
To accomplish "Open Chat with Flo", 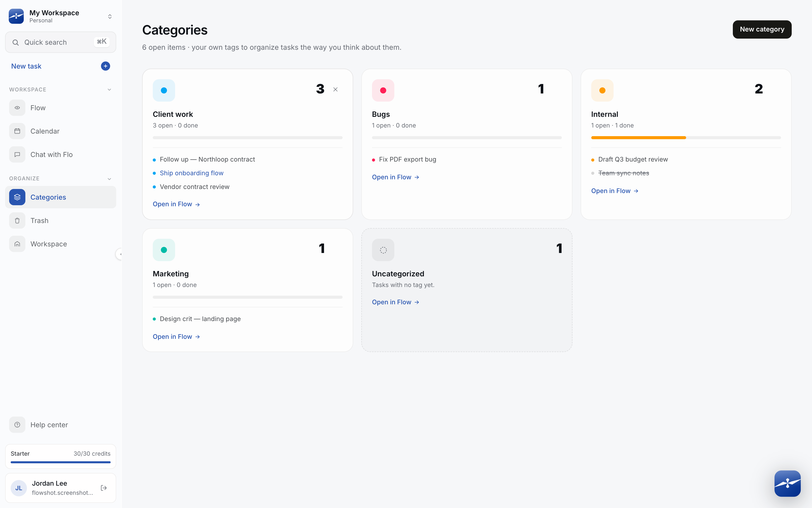I will [x=61, y=154].
